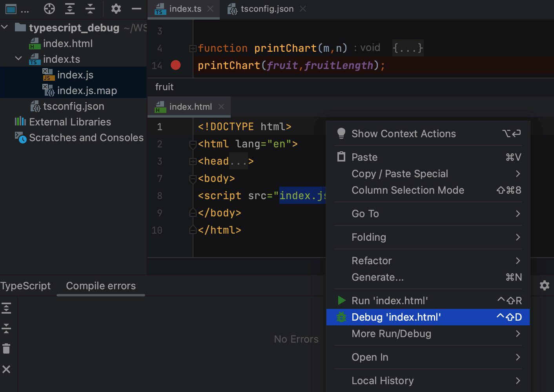Open the Compile errors tab
This screenshot has height=392, width=554.
tap(101, 286)
